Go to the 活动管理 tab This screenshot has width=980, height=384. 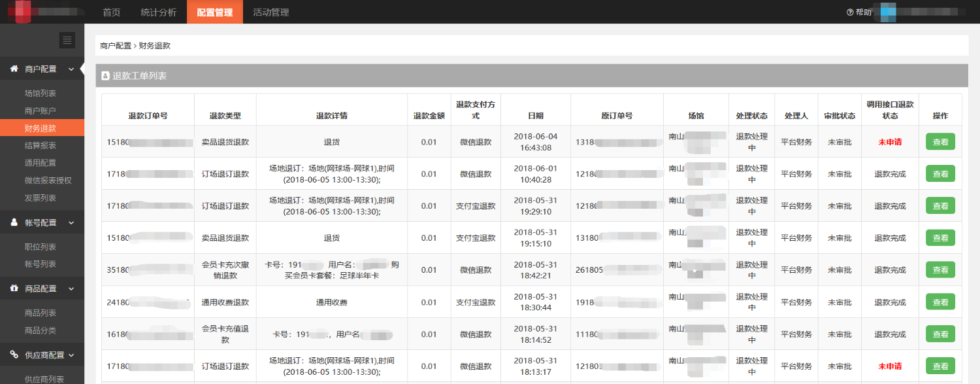tap(270, 12)
